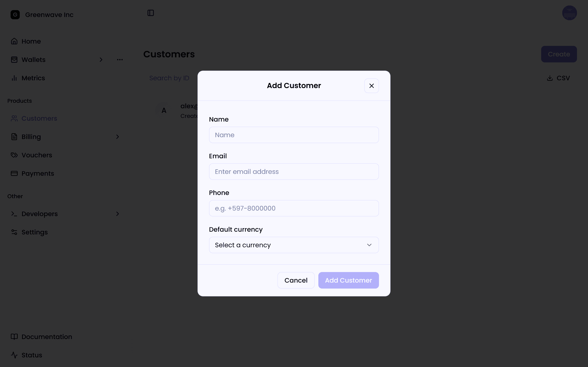This screenshot has height=367, width=588.
Task: Open the user avatar menu
Action: pyautogui.click(x=569, y=13)
